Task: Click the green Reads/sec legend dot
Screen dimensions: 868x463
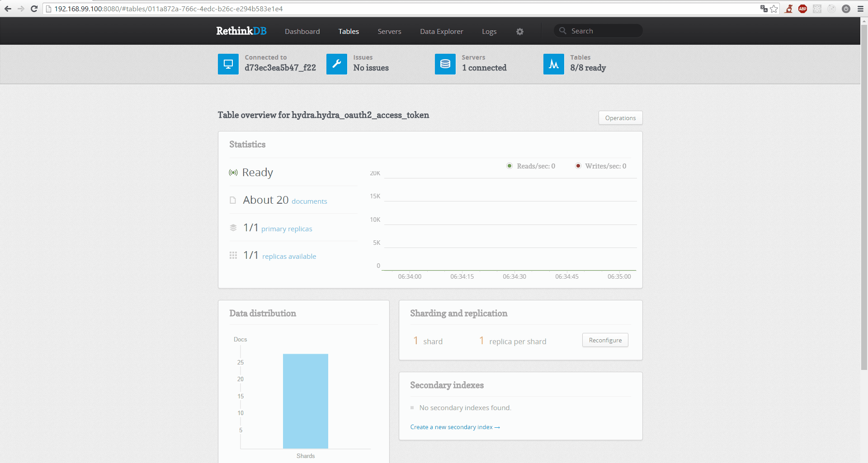Action: [509, 166]
